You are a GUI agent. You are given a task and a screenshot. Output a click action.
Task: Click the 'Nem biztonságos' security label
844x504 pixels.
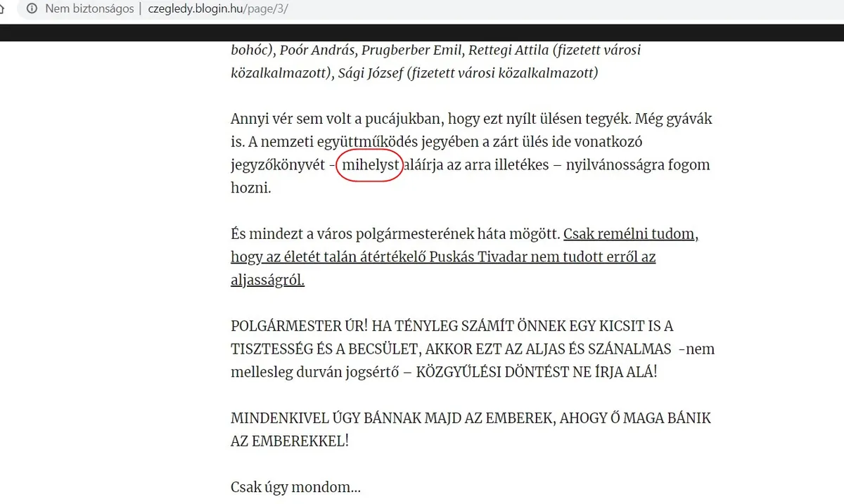pos(89,9)
